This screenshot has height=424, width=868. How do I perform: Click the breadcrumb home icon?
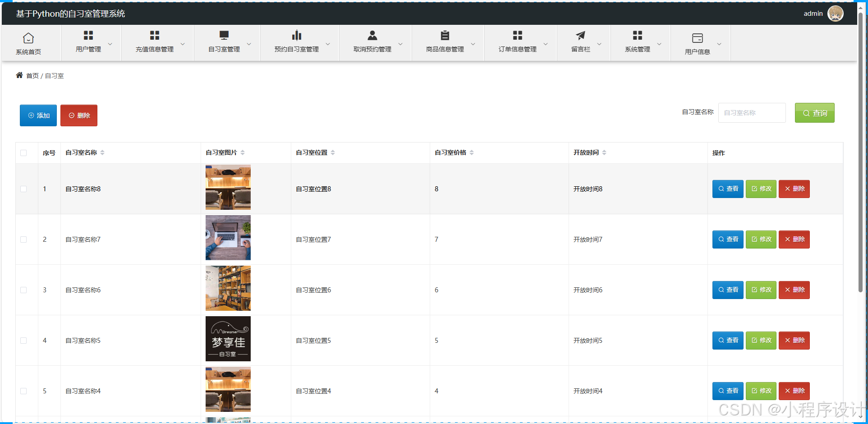[19, 75]
